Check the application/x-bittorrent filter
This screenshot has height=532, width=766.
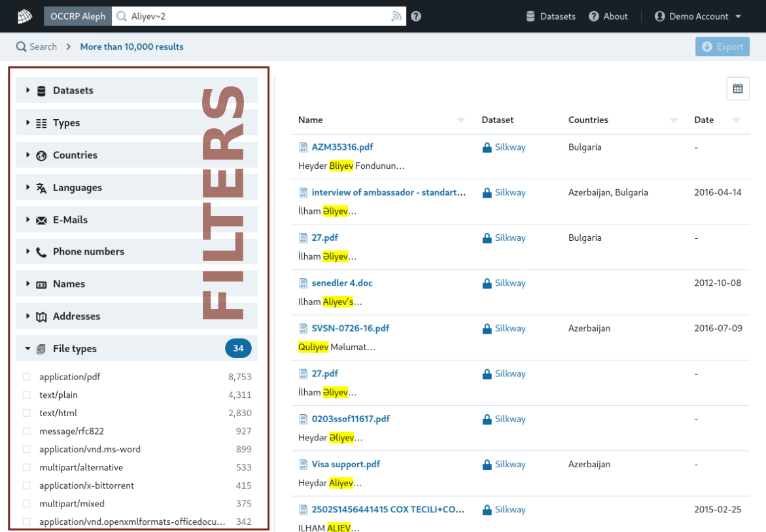point(26,485)
